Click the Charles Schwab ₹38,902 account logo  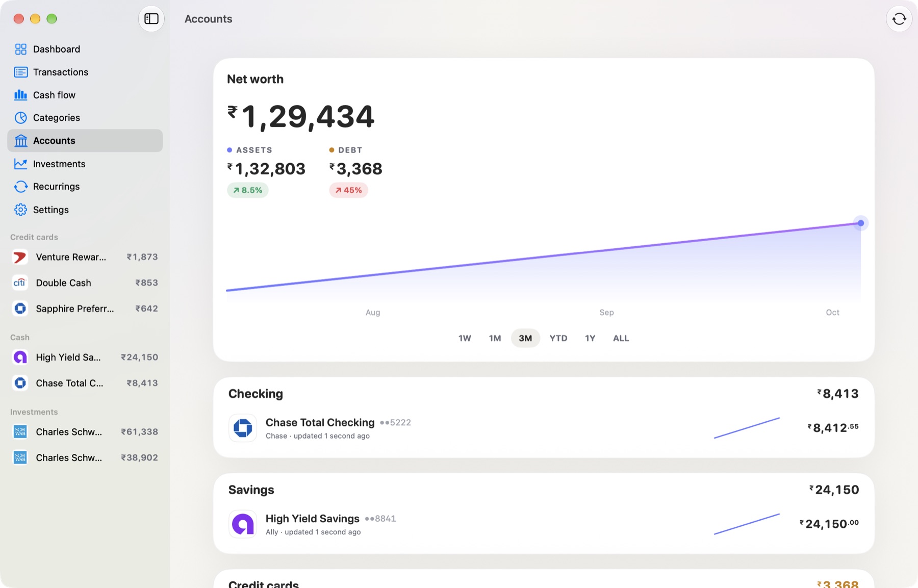[x=20, y=457]
